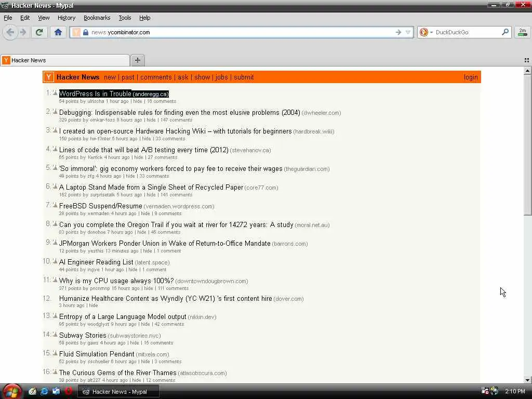Screen dimensions: 532x399
Task: Open the View menu
Action: [44, 18]
